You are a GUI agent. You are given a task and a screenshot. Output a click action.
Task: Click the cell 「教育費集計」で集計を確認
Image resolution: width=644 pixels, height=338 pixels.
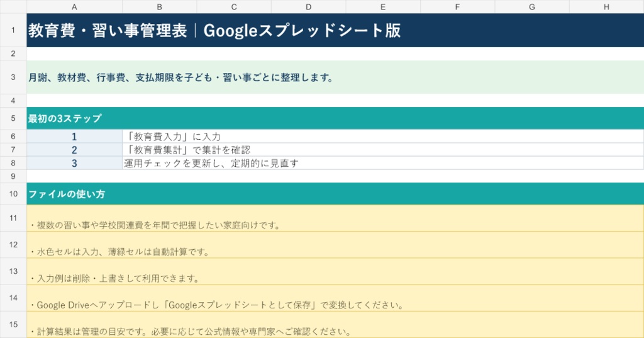[x=383, y=150]
